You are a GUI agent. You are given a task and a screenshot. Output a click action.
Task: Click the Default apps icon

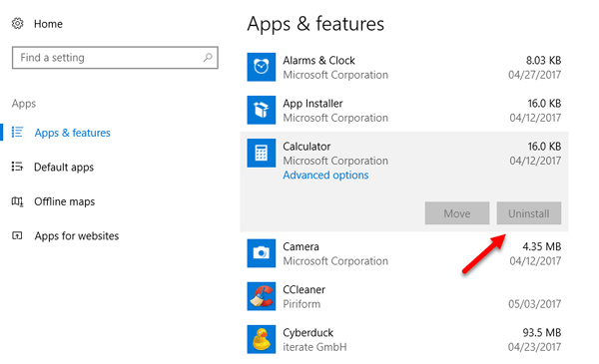tap(18, 167)
